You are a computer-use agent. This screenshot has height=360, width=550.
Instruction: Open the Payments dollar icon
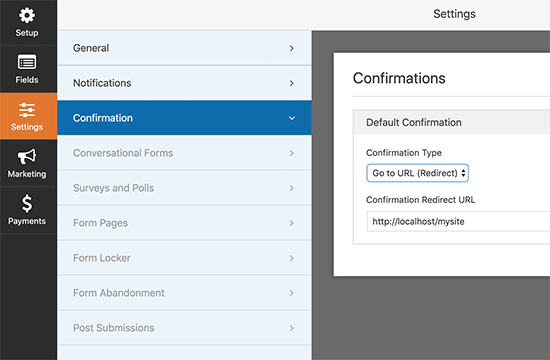(27, 204)
